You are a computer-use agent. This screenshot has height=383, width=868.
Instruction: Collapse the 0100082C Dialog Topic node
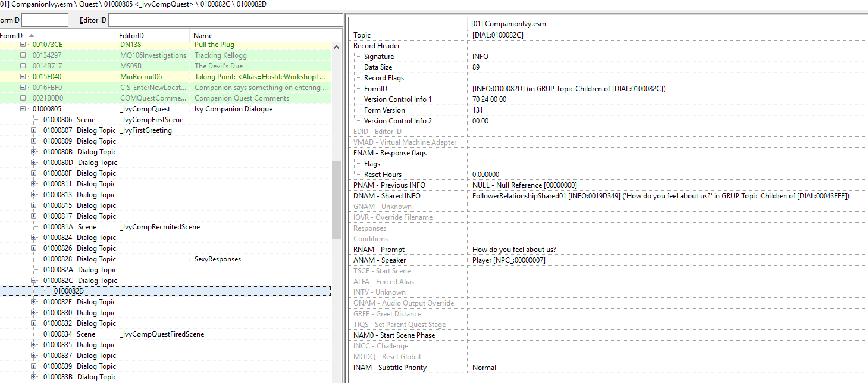coord(34,281)
